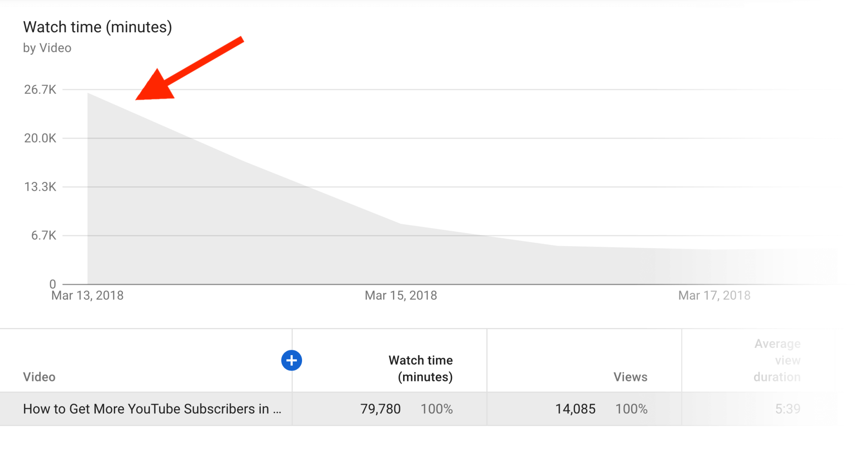Click the Mar 15, 2018 axis label

pos(400,295)
